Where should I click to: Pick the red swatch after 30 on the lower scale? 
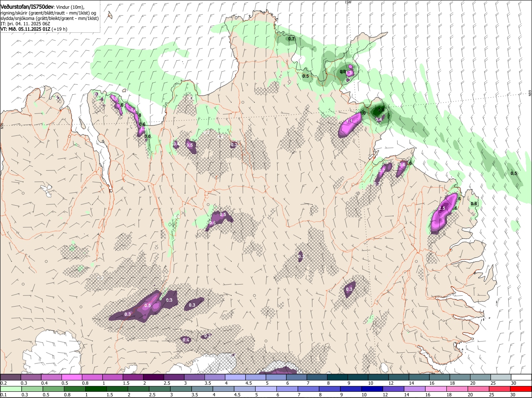coord(521,389)
